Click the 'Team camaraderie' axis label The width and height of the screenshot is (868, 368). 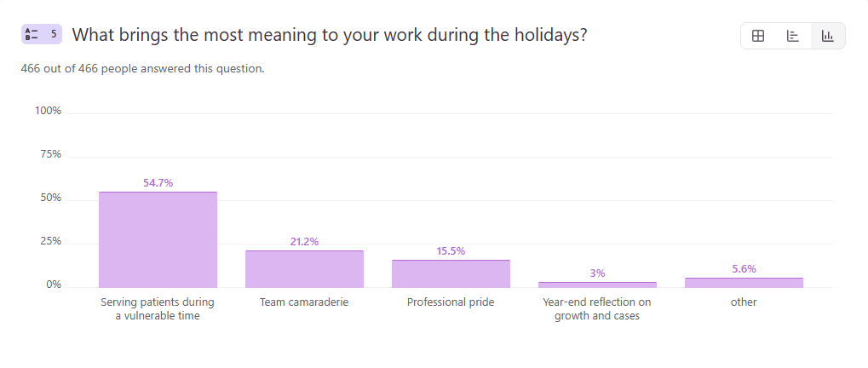point(304,302)
